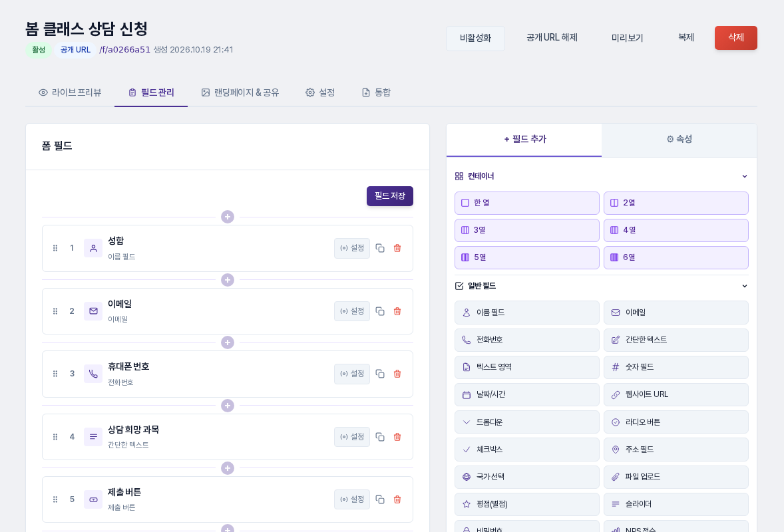Add 숫자 필드 from palette

676,368
